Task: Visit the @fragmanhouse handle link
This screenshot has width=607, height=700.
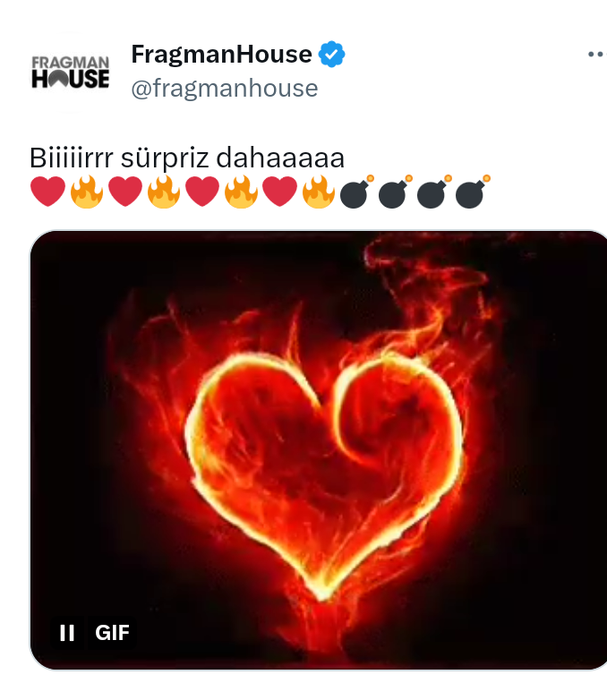Action: tap(225, 88)
